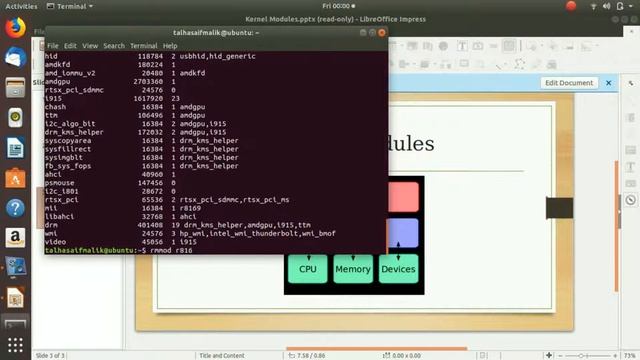The height and width of the screenshot is (360, 640).
Task: Open the Terminal app menu dropdown in top bar
Action: click(x=70, y=6)
